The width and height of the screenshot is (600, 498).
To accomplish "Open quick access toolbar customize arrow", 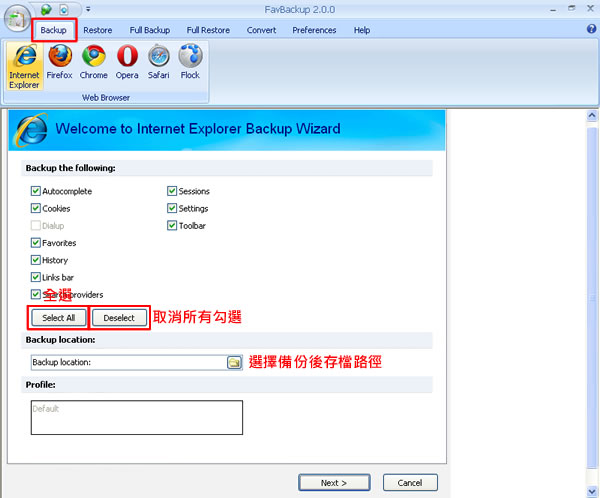I will (x=88, y=9).
